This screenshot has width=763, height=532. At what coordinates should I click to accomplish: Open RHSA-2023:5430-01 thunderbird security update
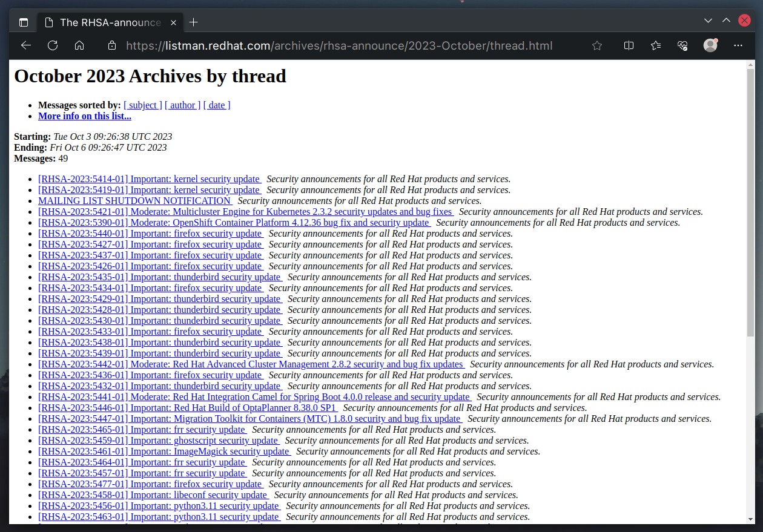click(160, 321)
